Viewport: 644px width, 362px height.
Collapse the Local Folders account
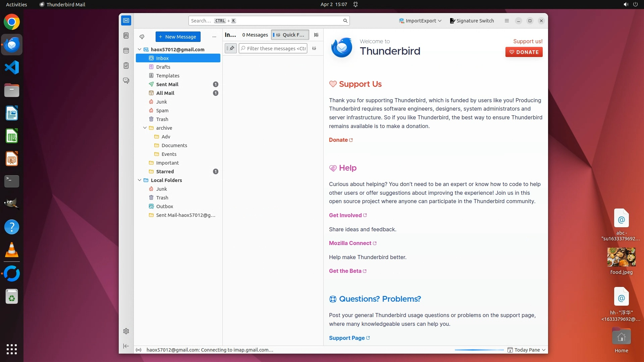click(140, 180)
